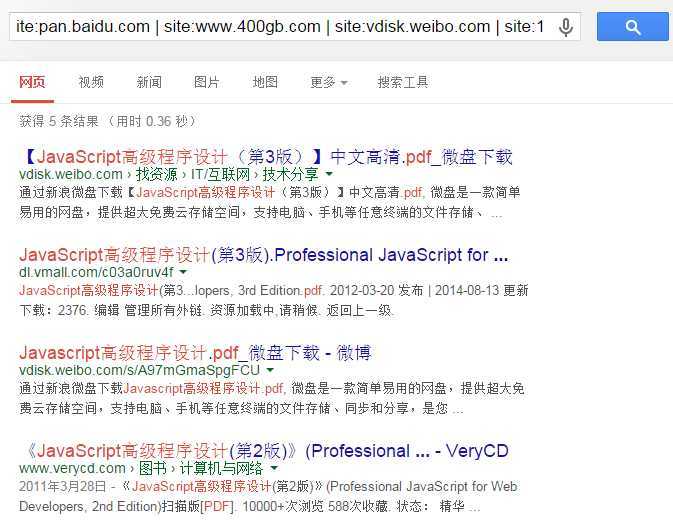This screenshot has width=673, height=530.
Task: Open the 第2版 VeryCD result link
Action: pyautogui.click(x=264, y=451)
